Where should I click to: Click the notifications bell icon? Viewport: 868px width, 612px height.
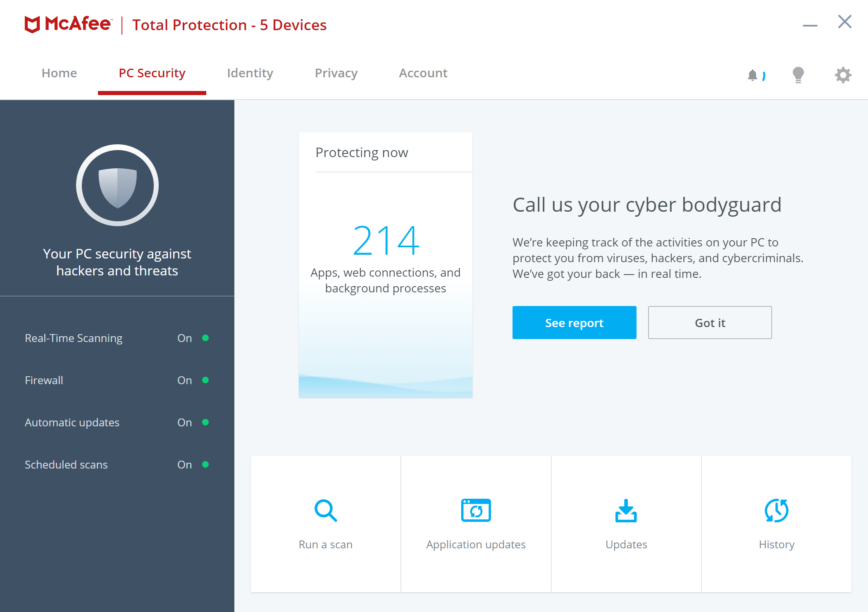click(753, 75)
